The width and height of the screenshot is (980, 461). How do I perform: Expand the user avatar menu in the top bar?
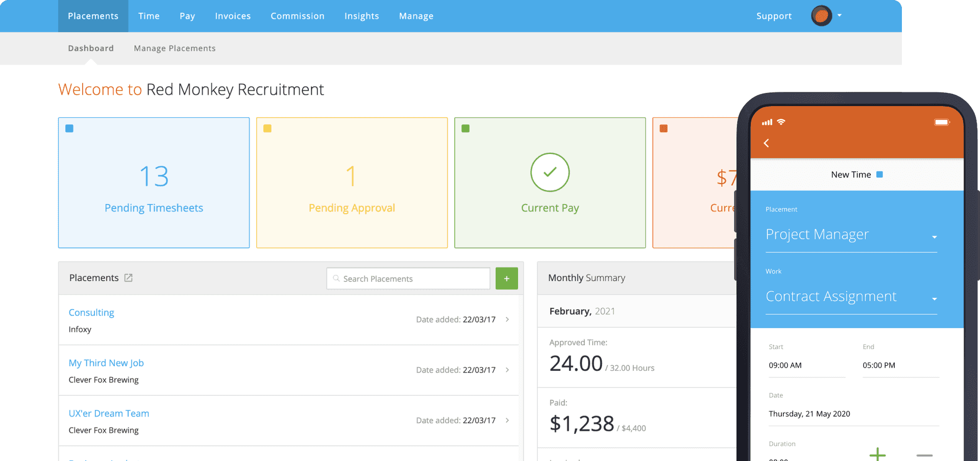click(x=840, y=16)
